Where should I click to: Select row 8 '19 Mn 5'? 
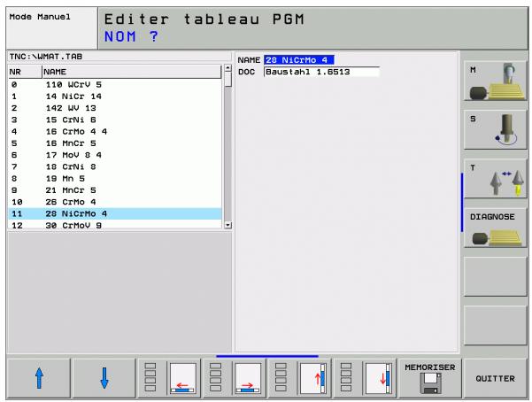(115, 179)
